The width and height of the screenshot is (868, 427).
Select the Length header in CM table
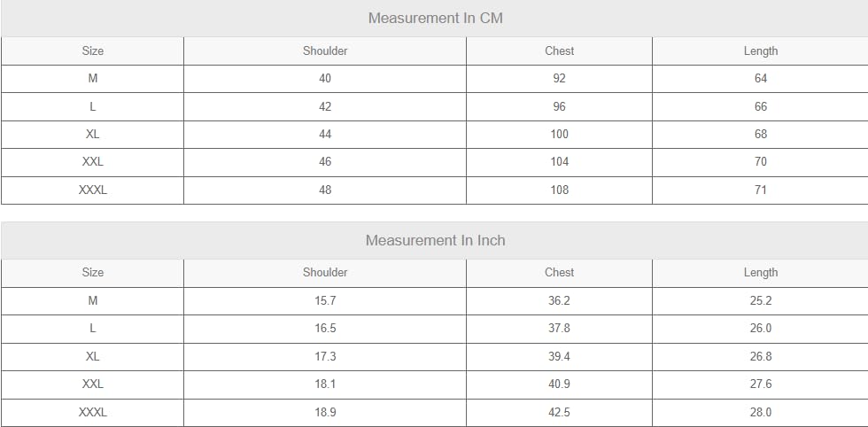click(x=760, y=51)
